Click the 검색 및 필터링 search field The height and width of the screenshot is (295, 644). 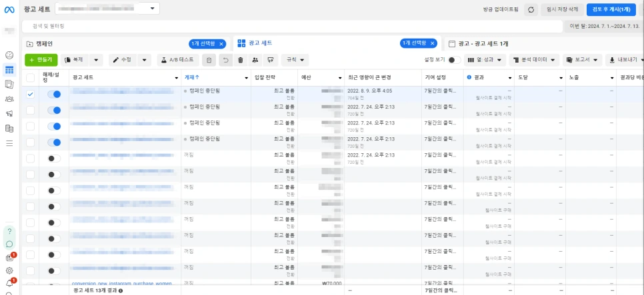point(292,26)
